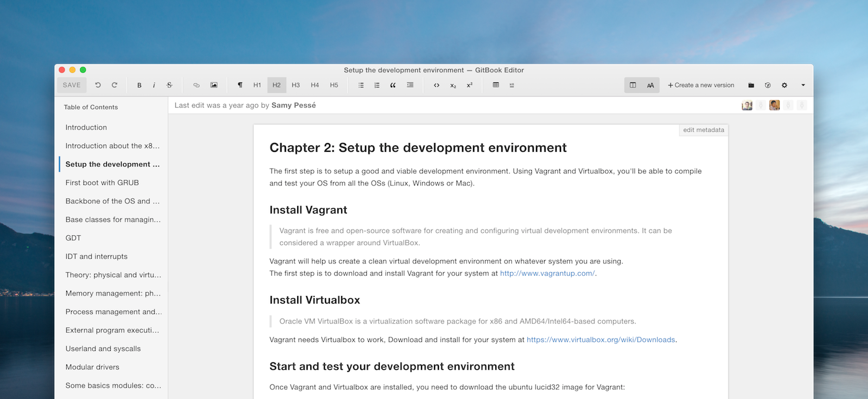Image resolution: width=868 pixels, height=399 pixels.
Task: Toggle the sidebar panel layout
Action: [633, 85]
